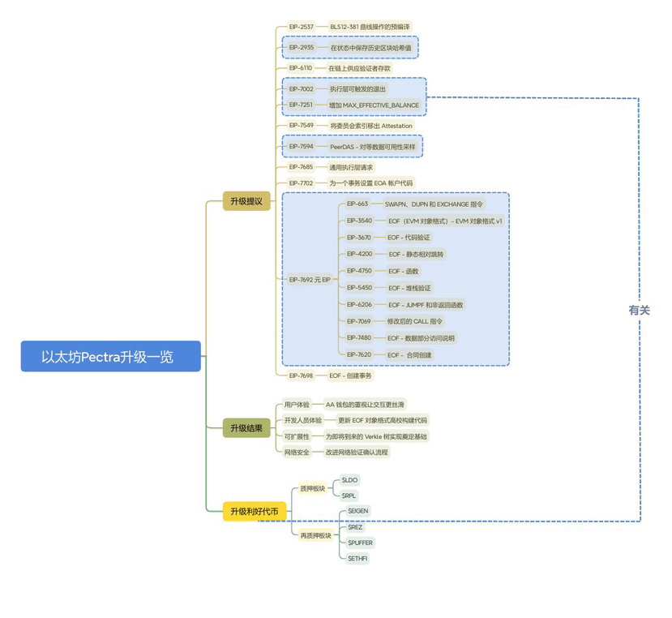672x618 pixels.
Task: Select the root node 以太坊Pectra升级一览
Action: coord(110,356)
